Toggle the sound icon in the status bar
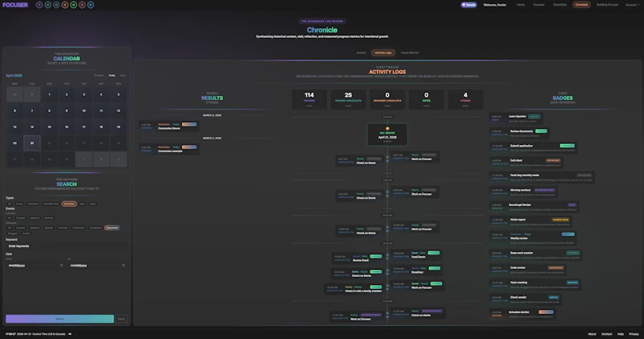 click(x=70, y=334)
